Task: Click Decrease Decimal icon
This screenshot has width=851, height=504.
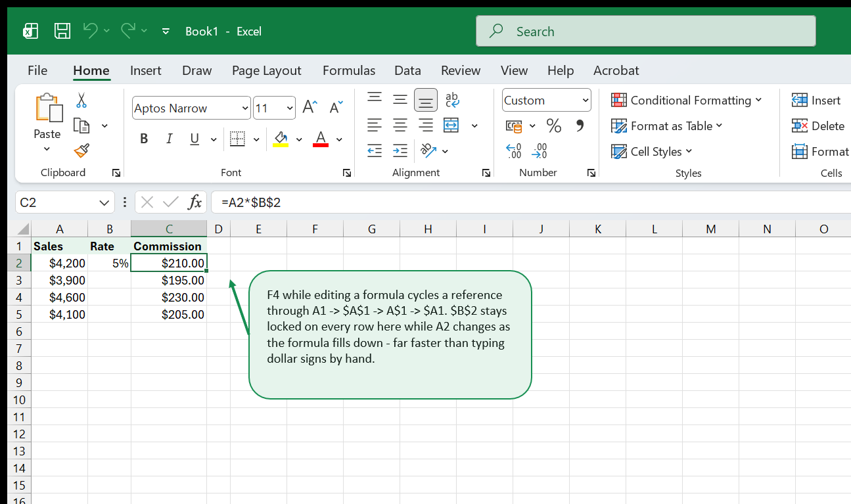Action: 539,151
